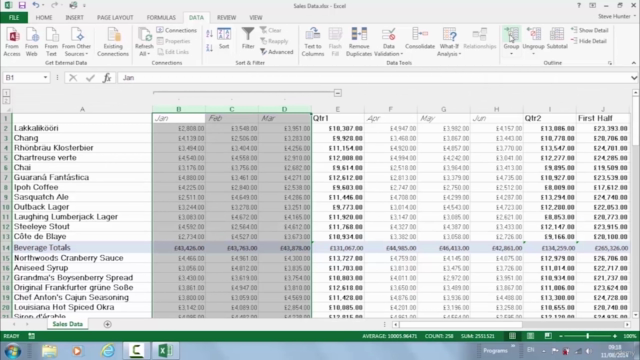Collapse column group minus button
640x360 pixels.
338,93
